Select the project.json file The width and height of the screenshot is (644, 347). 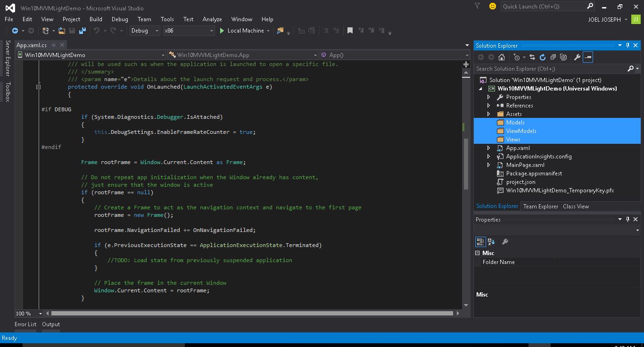pyautogui.click(x=520, y=182)
